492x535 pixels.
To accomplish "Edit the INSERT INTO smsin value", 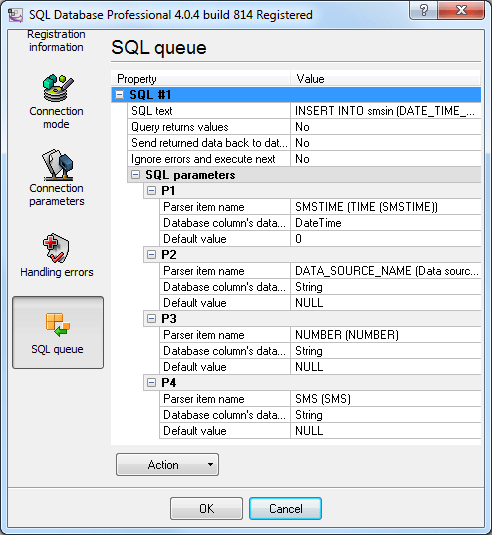I will [386, 111].
